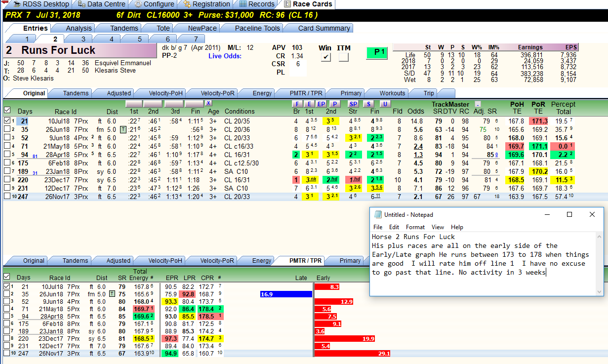Screen dimensions: 608x364
Task: Click blue 16.9 Late bar
Action: pos(286,294)
